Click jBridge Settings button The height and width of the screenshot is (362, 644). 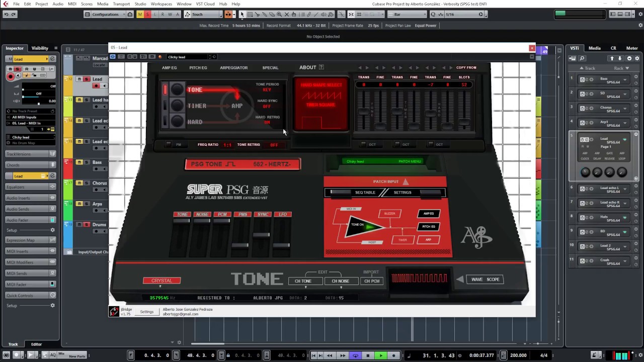click(x=146, y=312)
